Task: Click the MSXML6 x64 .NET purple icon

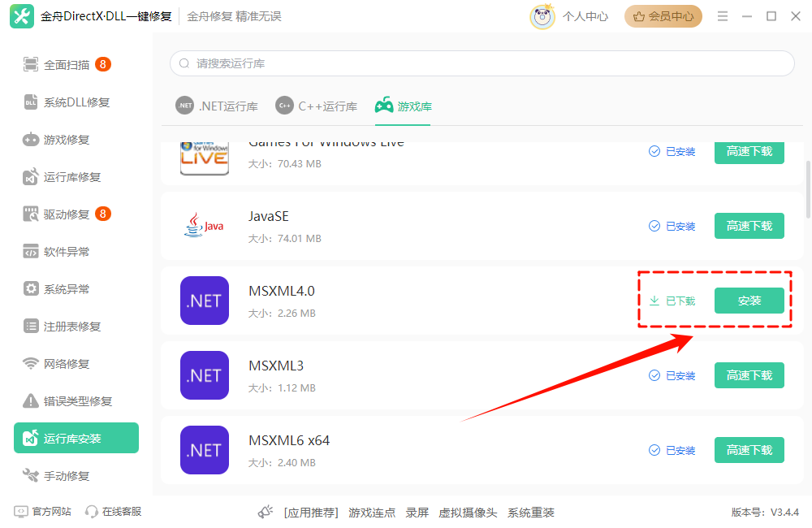Action: pos(205,450)
